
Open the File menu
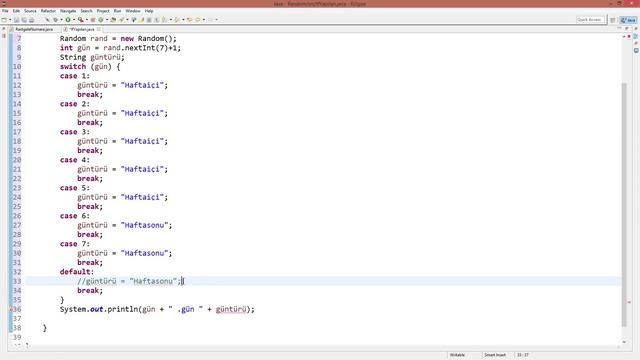pyautogui.click(x=5, y=11)
